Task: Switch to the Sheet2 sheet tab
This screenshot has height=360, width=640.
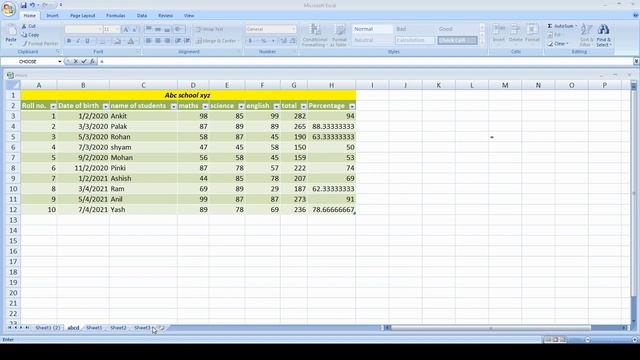Action: [x=118, y=328]
